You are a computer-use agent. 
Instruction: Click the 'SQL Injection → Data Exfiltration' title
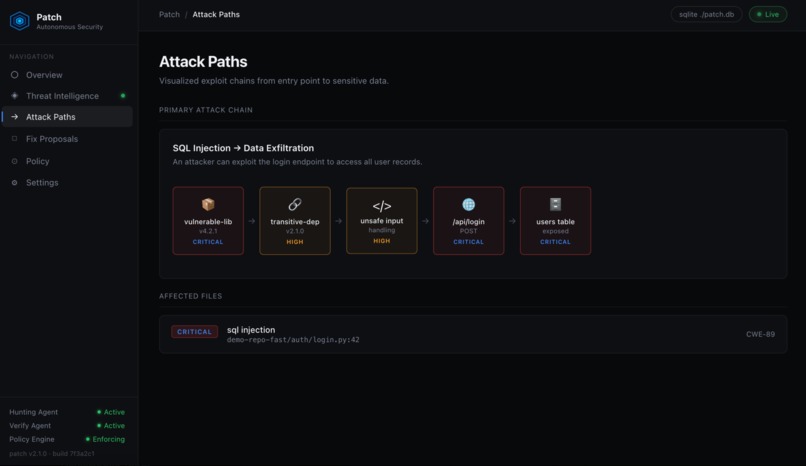pos(243,148)
